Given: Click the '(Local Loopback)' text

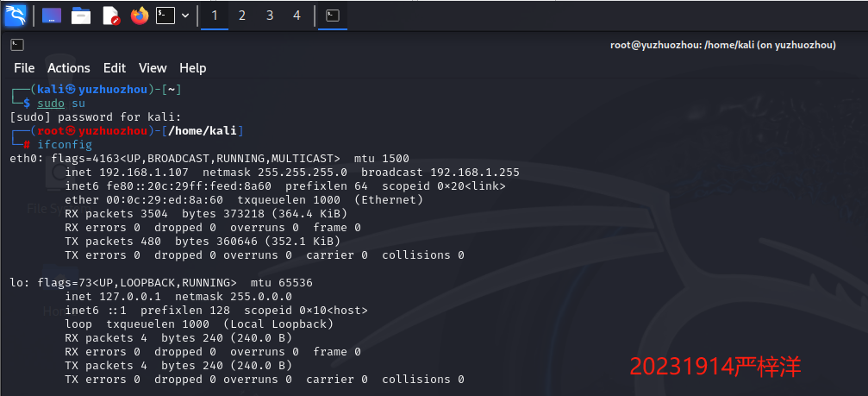Looking at the screenshot, I should point(278,324).
